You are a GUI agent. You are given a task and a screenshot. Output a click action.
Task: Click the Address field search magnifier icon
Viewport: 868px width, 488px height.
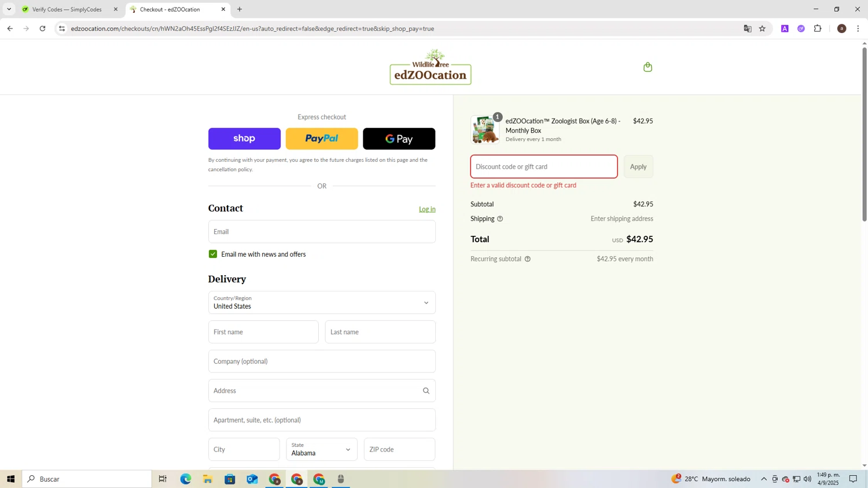[x=426, y=391]
